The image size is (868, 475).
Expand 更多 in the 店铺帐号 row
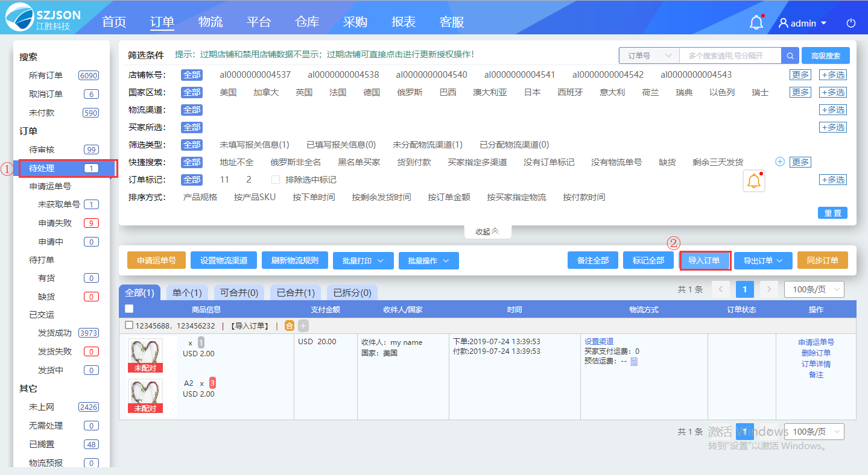(800, 75)
